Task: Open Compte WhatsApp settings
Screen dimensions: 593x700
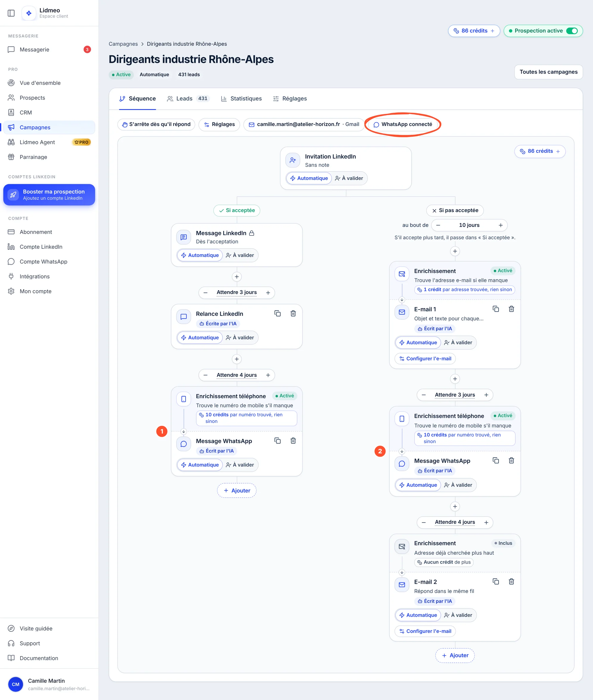Action: [49, 261]
